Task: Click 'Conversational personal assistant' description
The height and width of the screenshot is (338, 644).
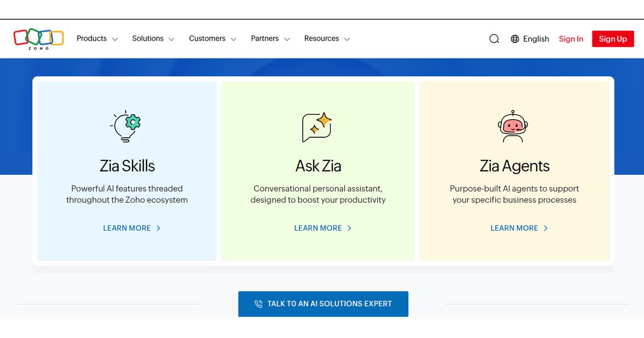Action: [318, 194]
